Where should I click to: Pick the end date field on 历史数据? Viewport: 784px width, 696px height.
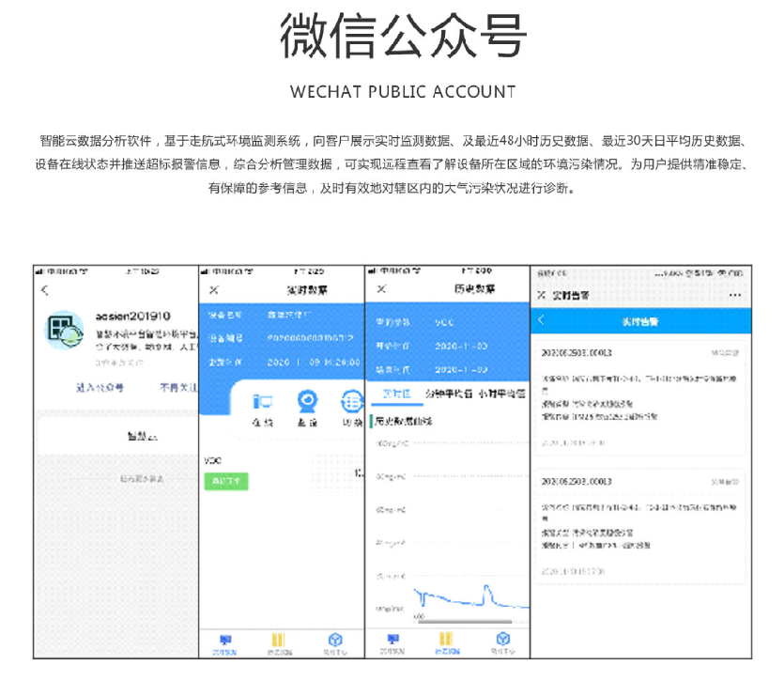pos(461,369)
